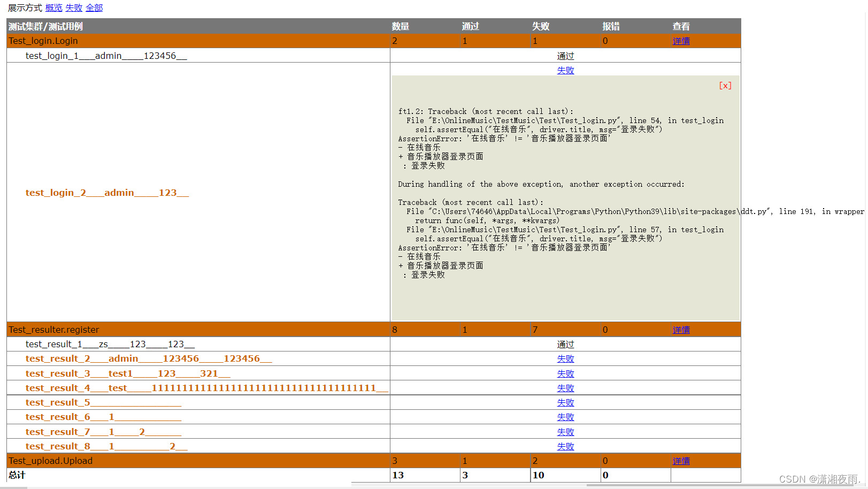
Task: Click the 查看 column header
Action: pyautogui.click(x=681, y=27)
